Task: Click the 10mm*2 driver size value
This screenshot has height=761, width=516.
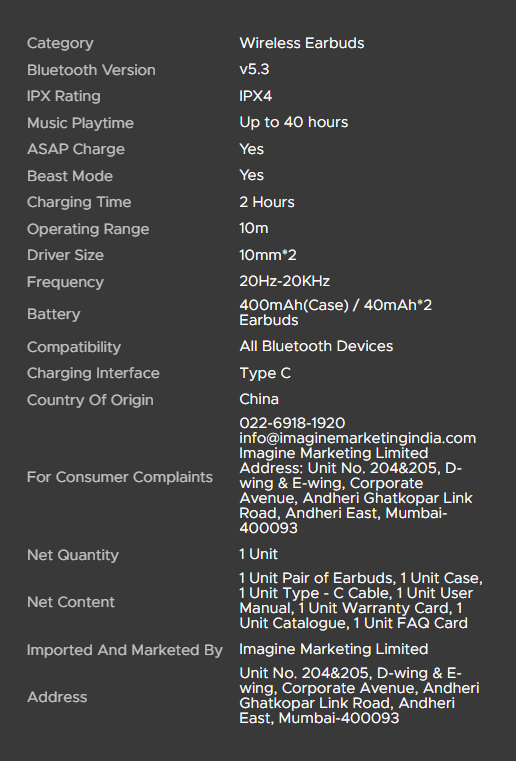Action: pyautogui.click(x=268, y=255)
